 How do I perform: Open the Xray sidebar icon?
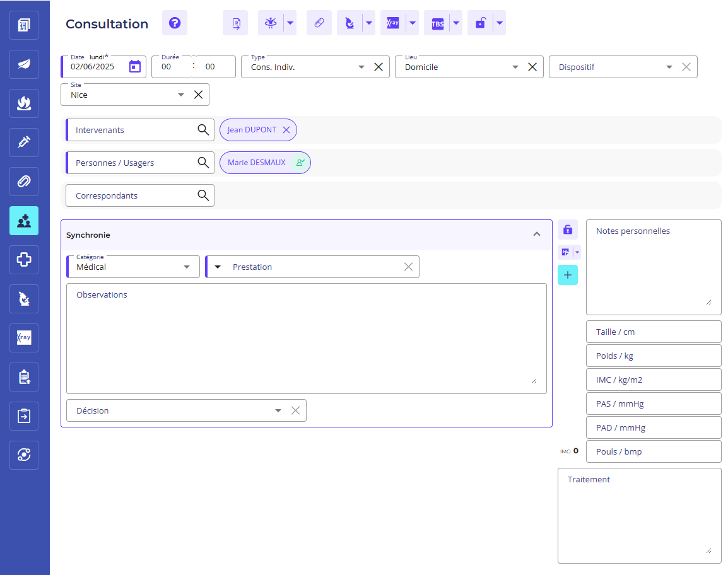24,337
